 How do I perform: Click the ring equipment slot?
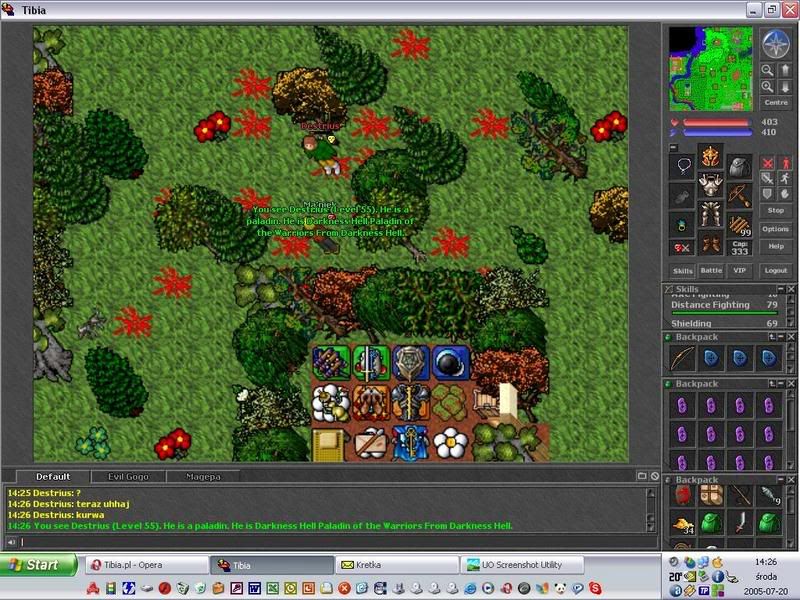pos(682,224)
